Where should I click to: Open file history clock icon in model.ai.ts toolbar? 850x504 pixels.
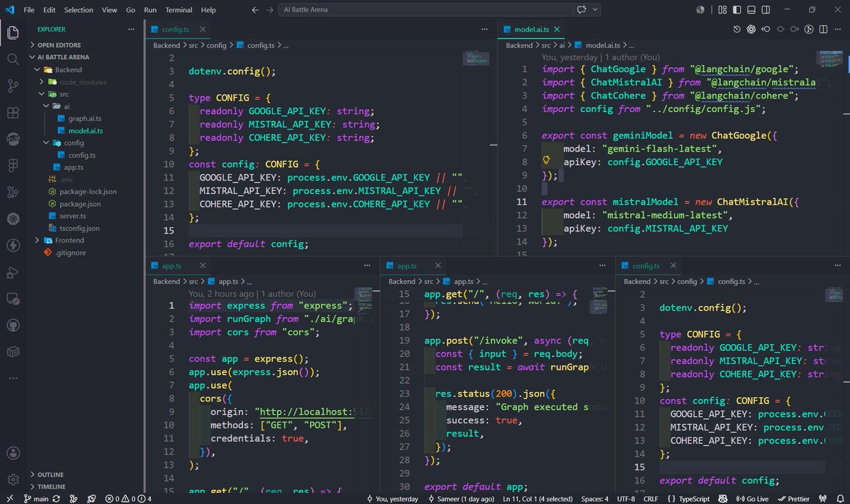pos(737,29)
